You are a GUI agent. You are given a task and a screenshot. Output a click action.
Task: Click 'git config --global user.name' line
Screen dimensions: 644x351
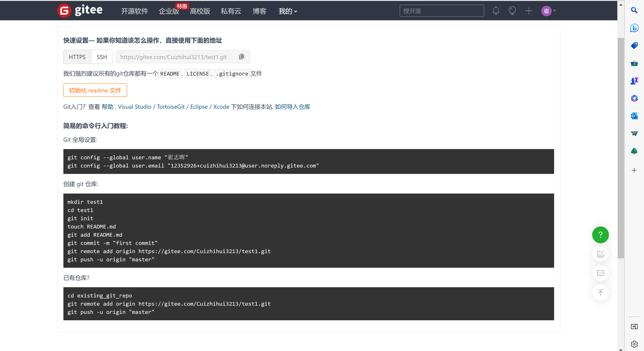click(x=127, y=157)
